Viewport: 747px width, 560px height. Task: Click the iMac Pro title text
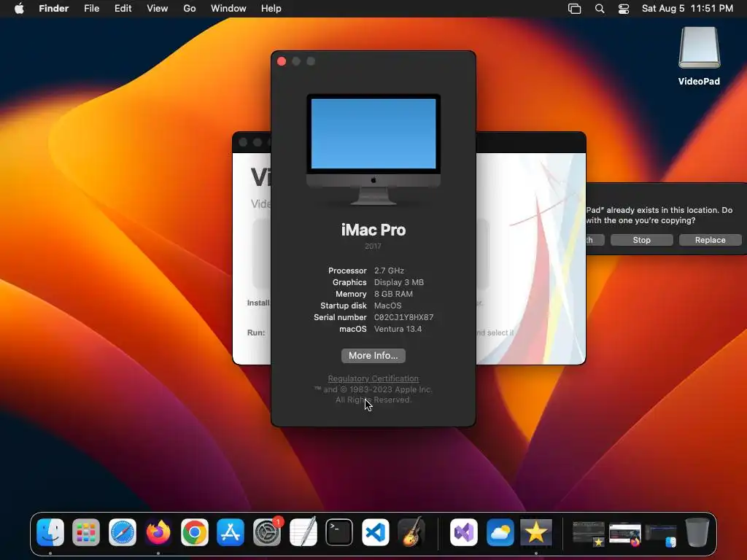[x=373, y=230]
